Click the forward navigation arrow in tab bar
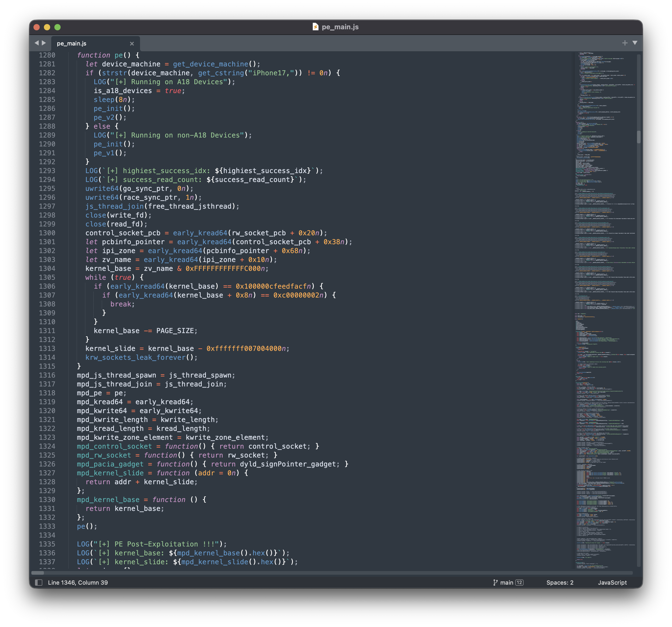The height and width of the screenshot is (627, 672). pyautogui.click(x=44, y=43)
